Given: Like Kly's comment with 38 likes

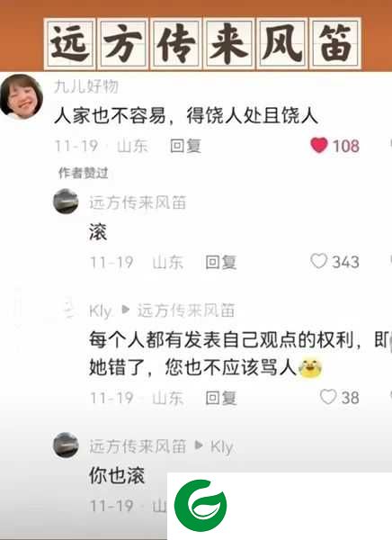Looking at the screenshot, I should [328, 397].
